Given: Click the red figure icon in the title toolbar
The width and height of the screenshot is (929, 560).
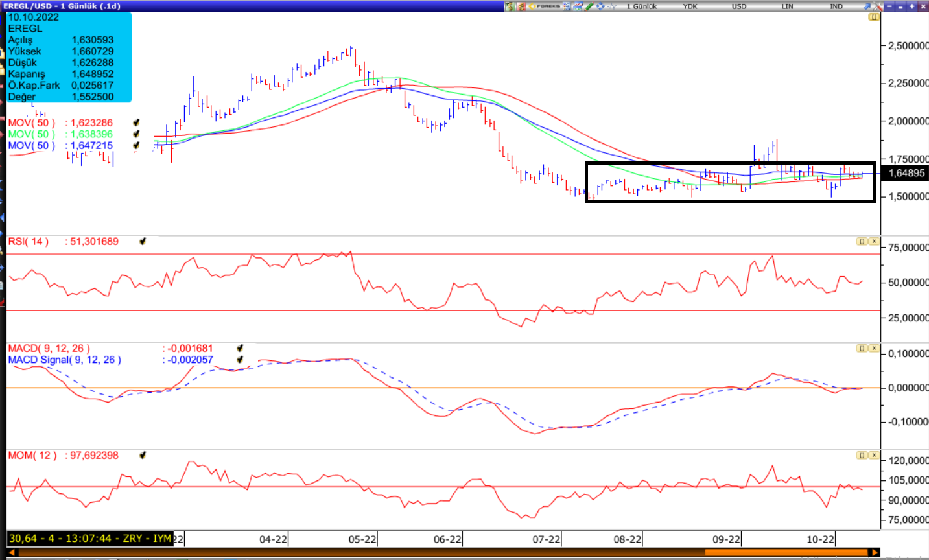Looking at the screenshot, I should (521, 6).
